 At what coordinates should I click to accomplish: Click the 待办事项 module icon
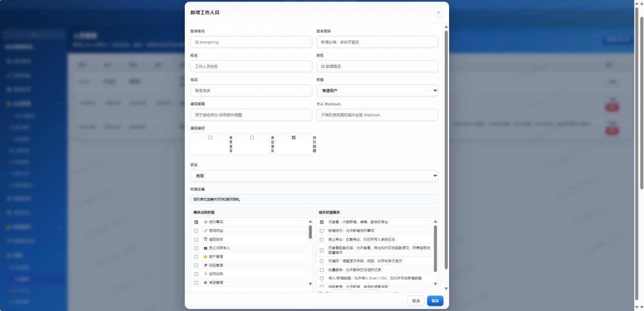(206, 222)
